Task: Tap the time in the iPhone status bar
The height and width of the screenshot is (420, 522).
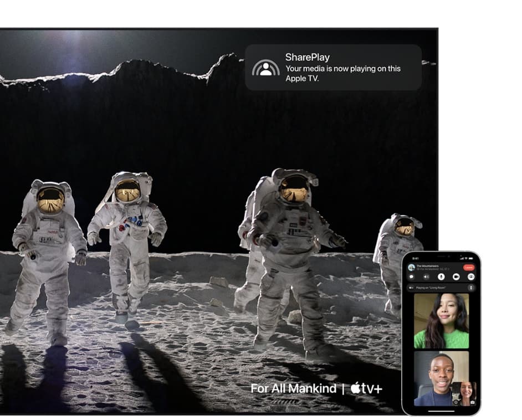Action: pos(416,258)
